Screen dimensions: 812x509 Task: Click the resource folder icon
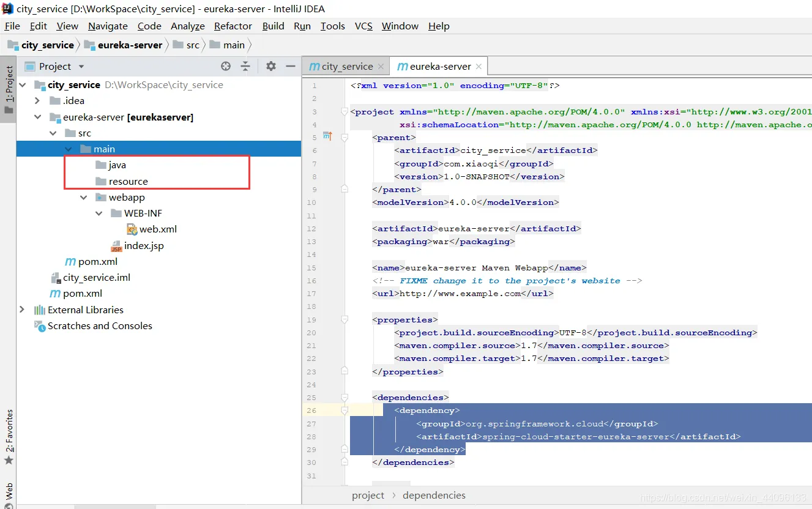101,181
